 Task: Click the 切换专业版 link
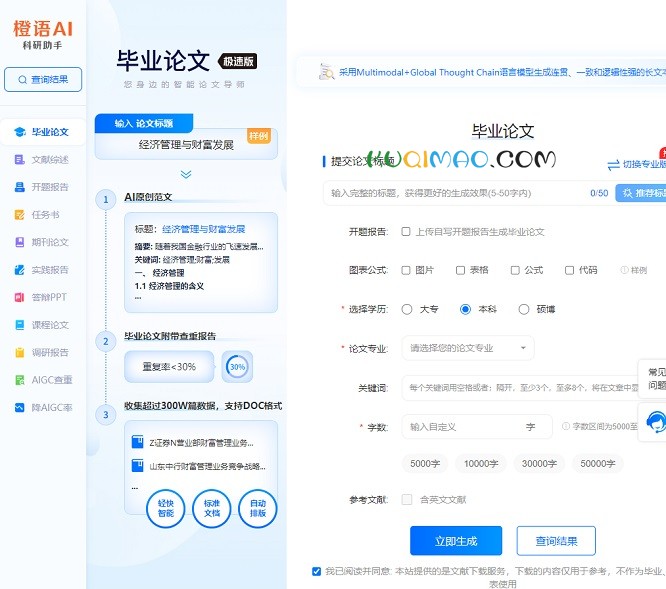point(644,164)
